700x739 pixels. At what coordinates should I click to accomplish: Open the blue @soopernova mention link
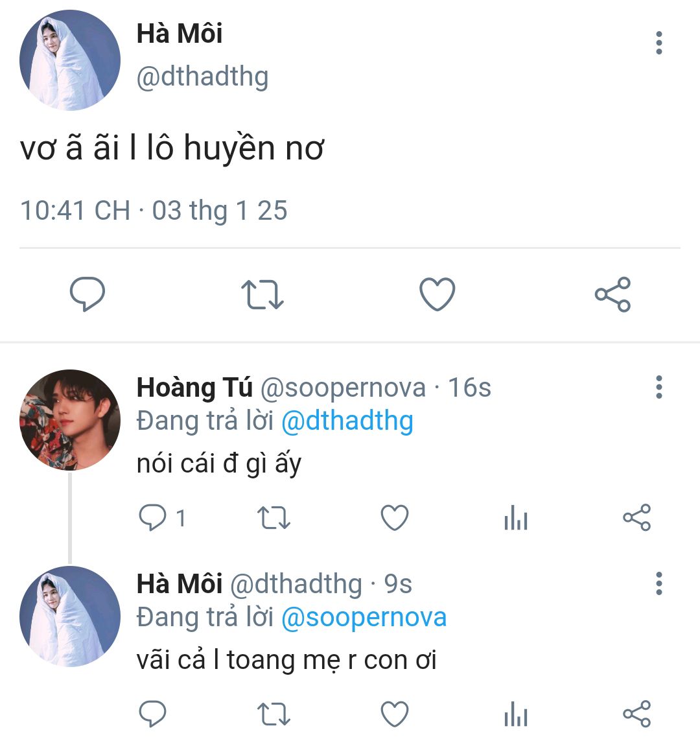(364, 617)
